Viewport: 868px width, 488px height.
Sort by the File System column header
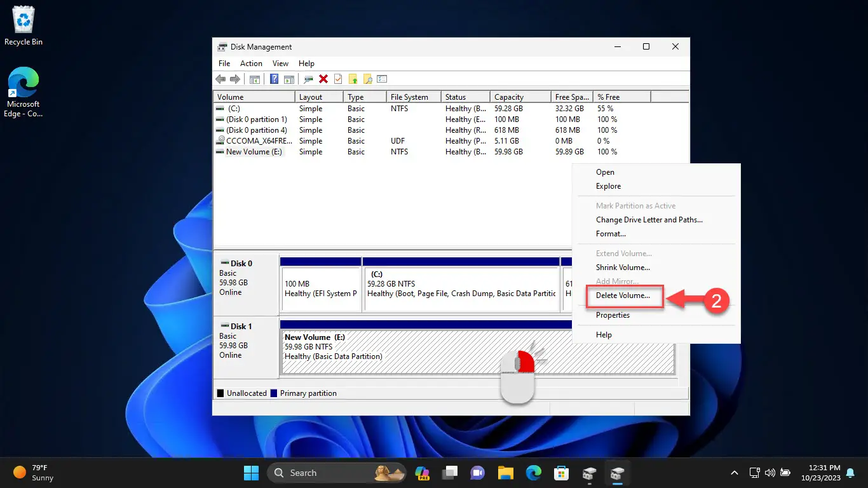click(414, 97)
